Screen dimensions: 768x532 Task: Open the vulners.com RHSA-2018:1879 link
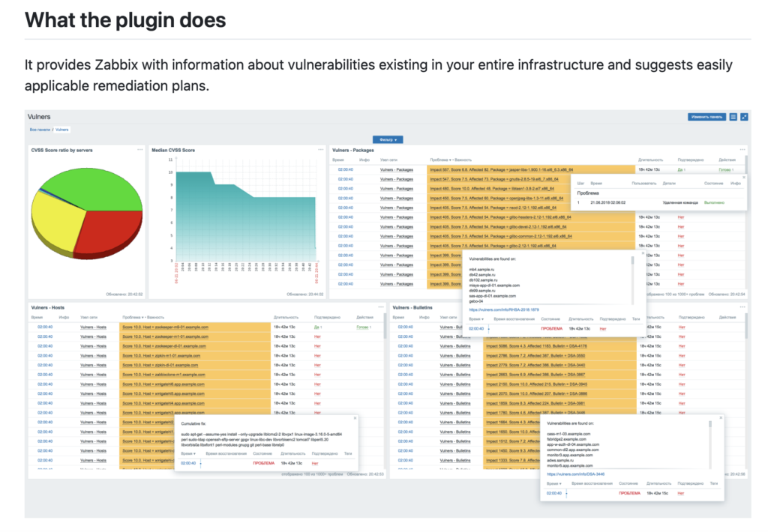point(504,309)
